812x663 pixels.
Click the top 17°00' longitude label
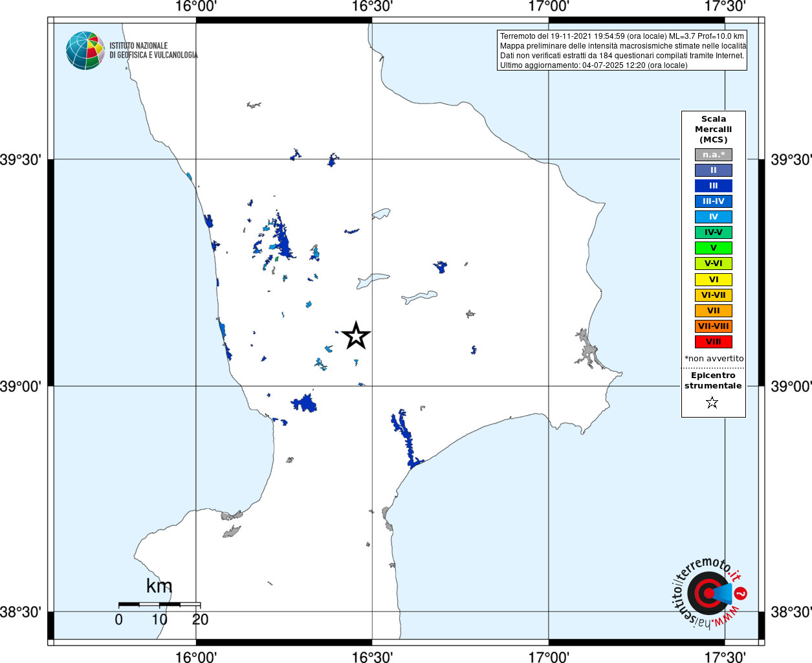point(549,6)
